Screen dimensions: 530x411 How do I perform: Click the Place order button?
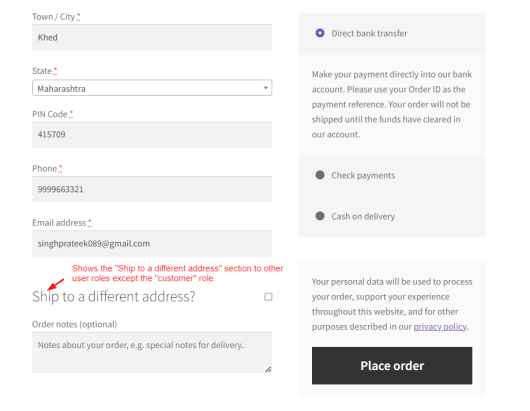click(x=392, y=365)
